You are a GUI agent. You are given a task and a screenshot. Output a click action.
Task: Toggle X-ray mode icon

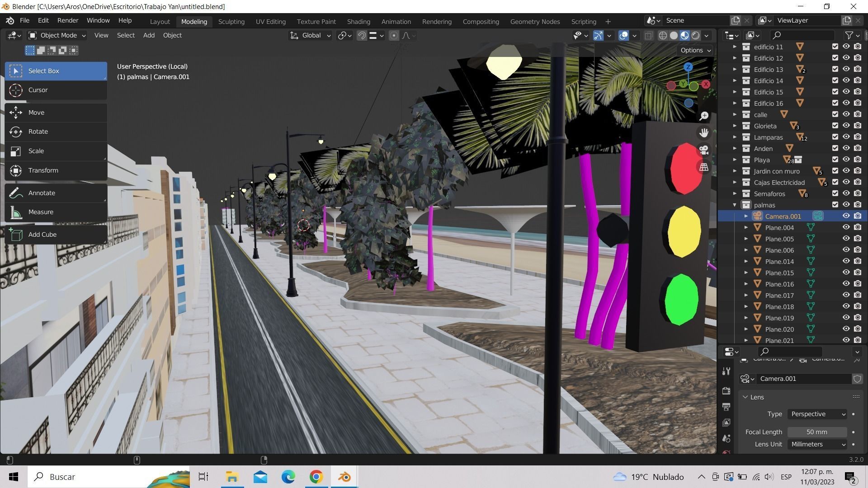(648, 36)
